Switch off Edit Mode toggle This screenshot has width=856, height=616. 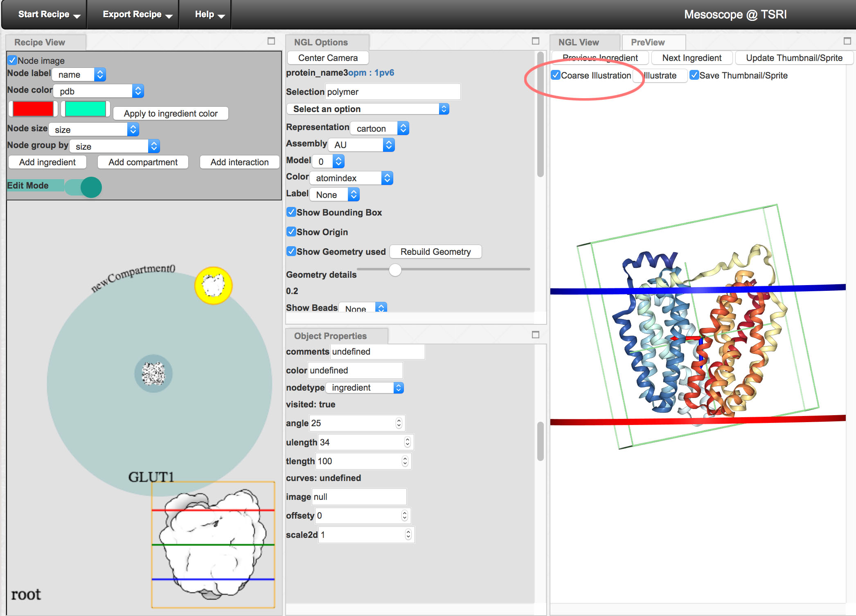click(83, 187)
